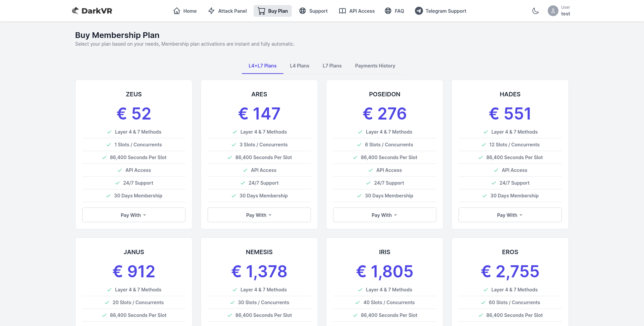Screen dimensions: 644x326
Task: Open Attack Panel page
Action: (x=227, y=11)
